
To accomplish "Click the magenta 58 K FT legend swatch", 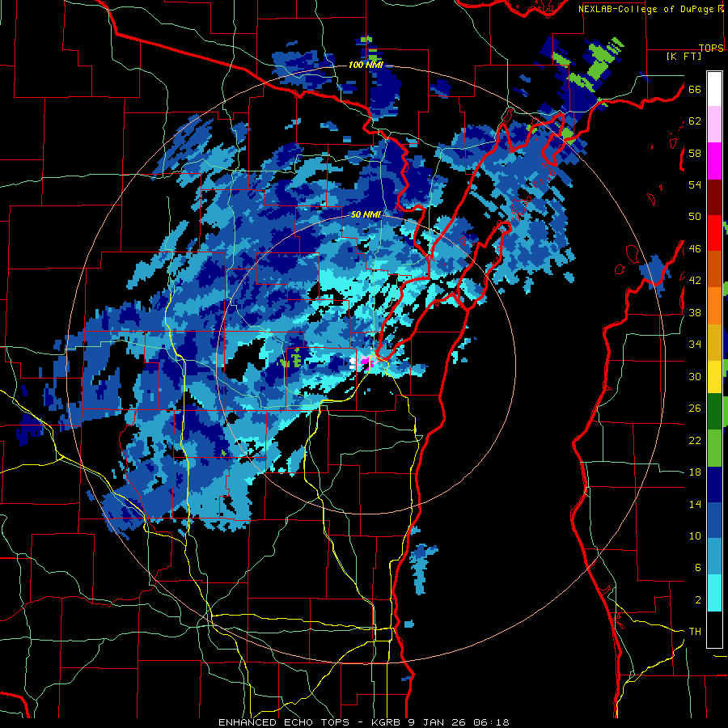I will coord(714,160).
